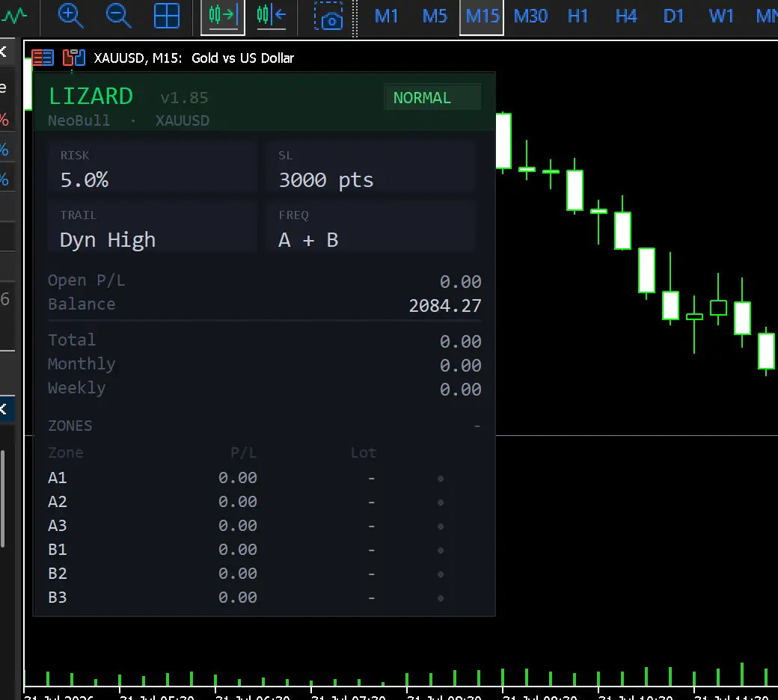Click the red depth-of-market list icon
This screenshot has width=778, height=700.
pyautogui.click(x=43, y=58)
